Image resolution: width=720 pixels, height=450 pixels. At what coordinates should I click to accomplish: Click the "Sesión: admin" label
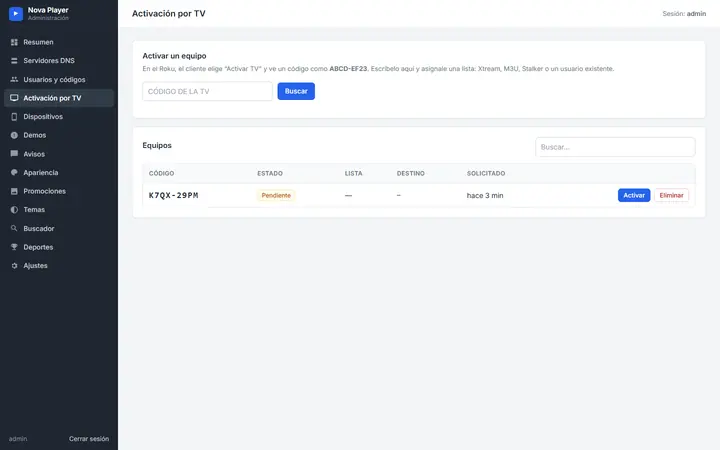click(x=684, y=14)
